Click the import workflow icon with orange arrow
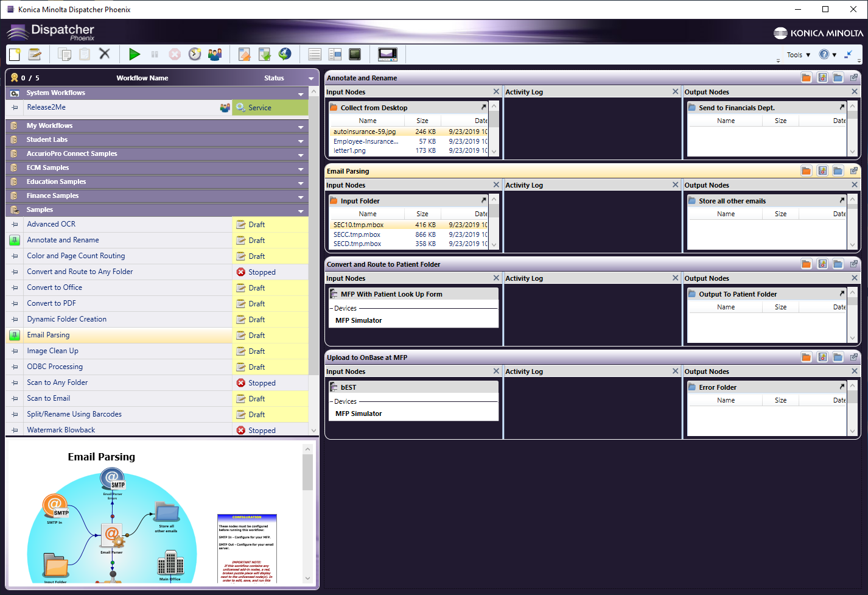The height and width of the screenshot is (595, 868). coord(244,54)
